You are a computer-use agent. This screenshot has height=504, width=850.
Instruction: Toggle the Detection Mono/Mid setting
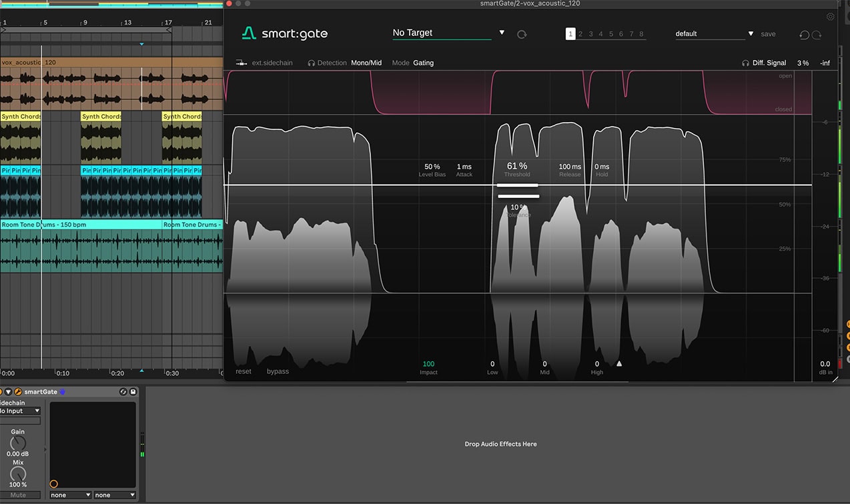click(366, 63)
